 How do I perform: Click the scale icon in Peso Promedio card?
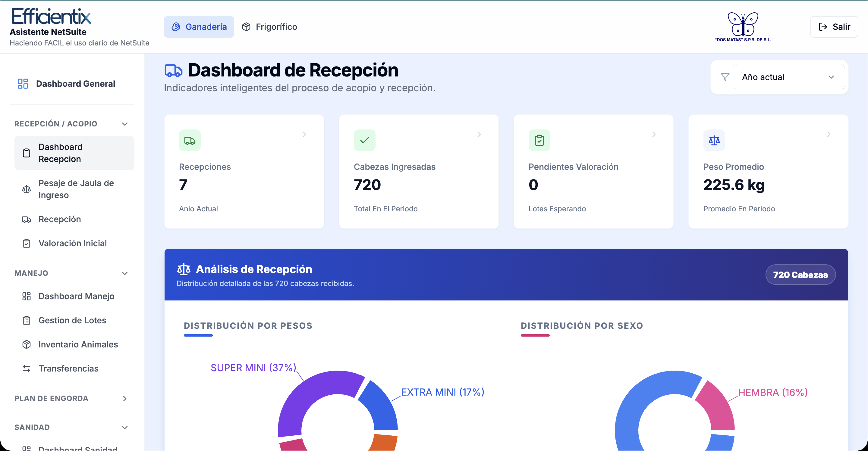coord(714,140)
